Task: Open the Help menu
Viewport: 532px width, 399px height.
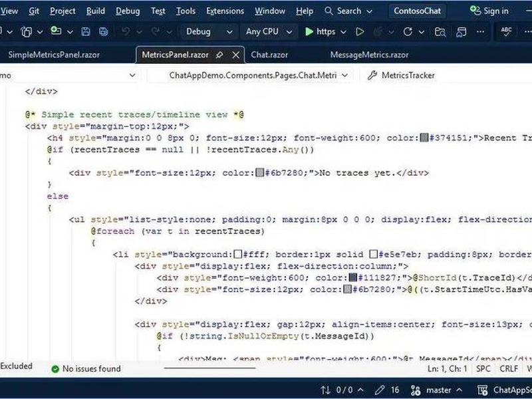Action: (305, 11)
